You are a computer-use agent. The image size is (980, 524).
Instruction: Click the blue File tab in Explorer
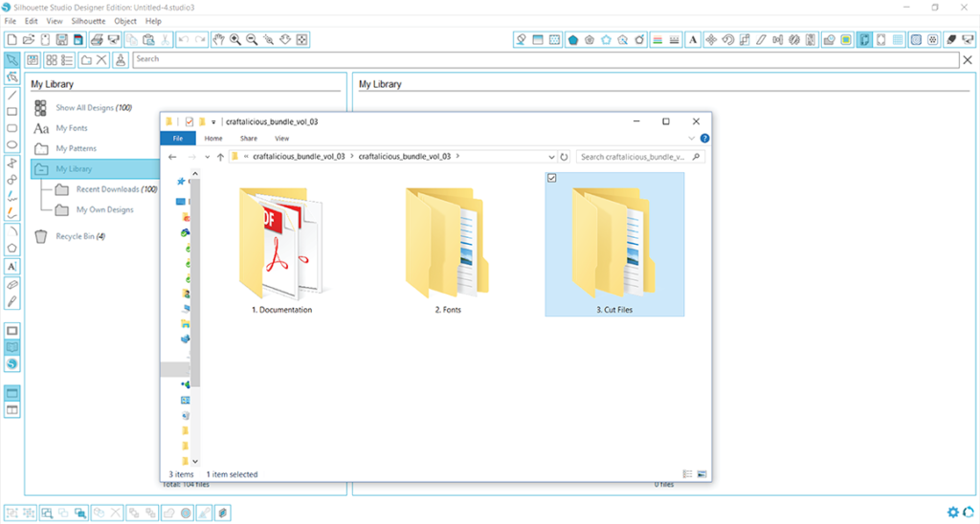point(178,139)
